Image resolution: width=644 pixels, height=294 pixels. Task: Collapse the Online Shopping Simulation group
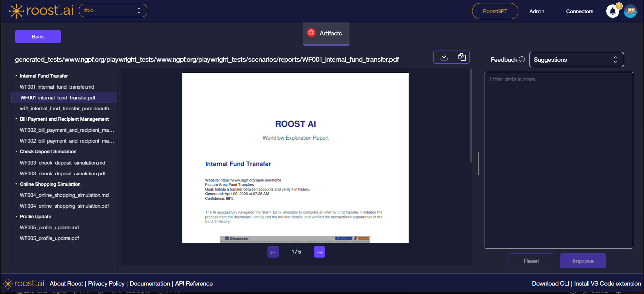(16, 184)
